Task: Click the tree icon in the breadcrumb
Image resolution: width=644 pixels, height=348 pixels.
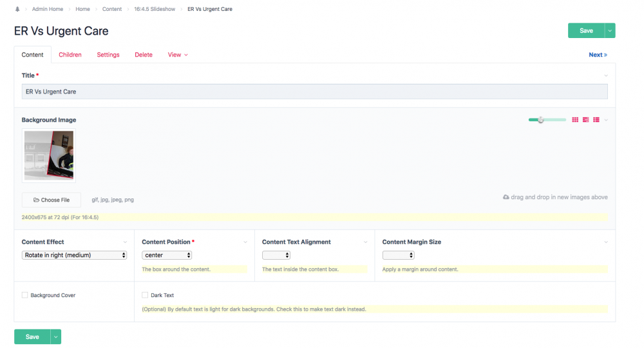Action: [17, 9]
